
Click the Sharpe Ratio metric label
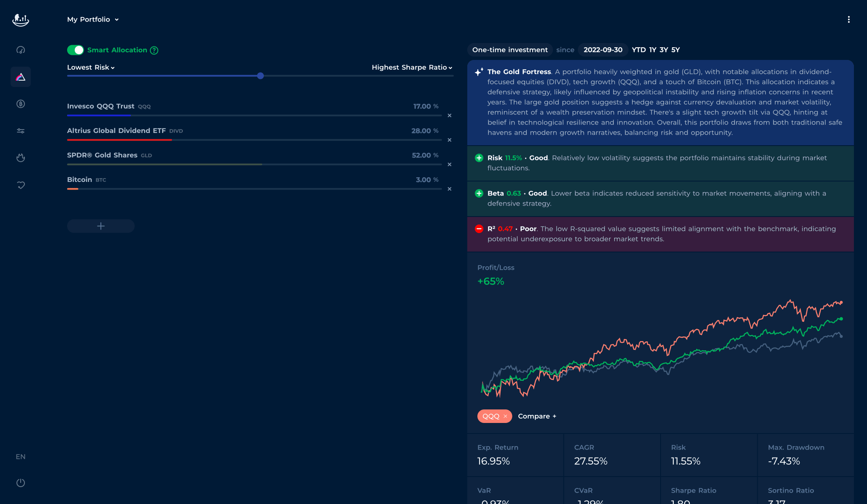694,490
